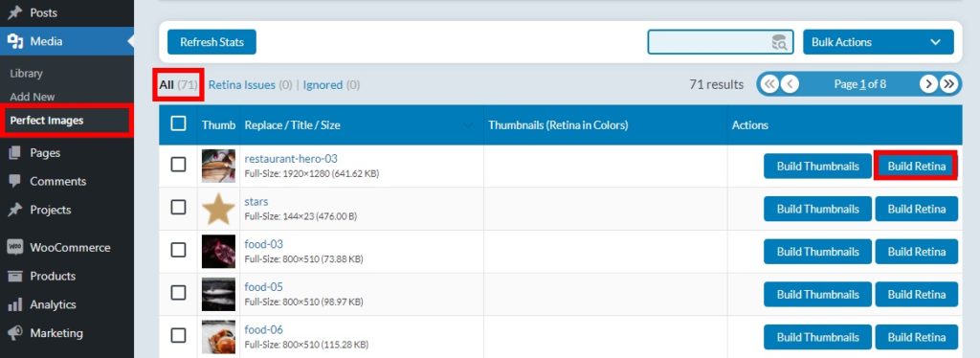Image resolution: width=980 pixels, height=358 pixels.
Task: Click the food-05 thumbnail image
Action: 219,294
